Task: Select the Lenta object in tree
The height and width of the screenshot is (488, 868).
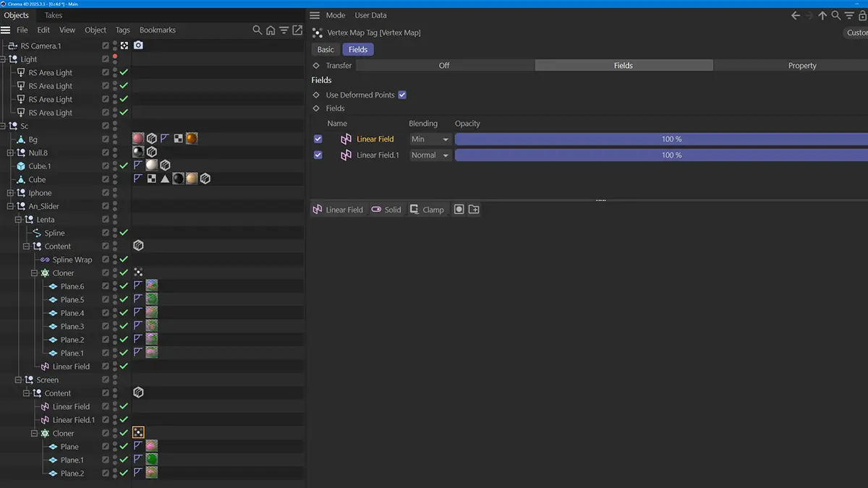Action: 46,220
